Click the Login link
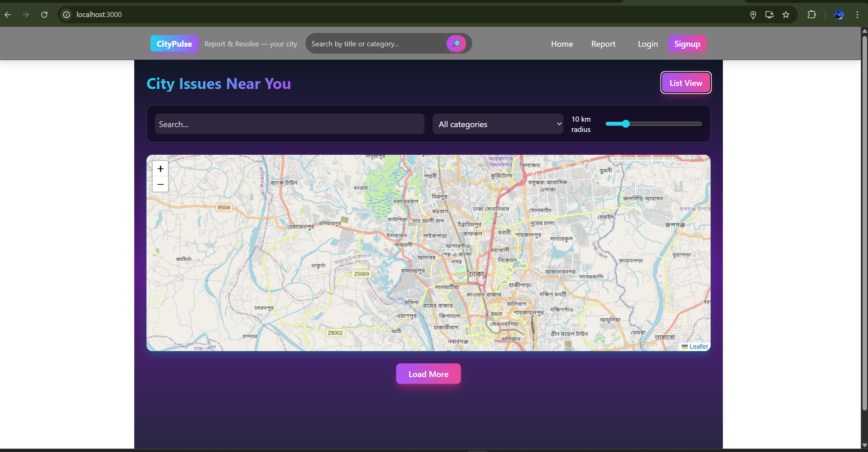The image size is (868, 452). (x=648, y=44)
